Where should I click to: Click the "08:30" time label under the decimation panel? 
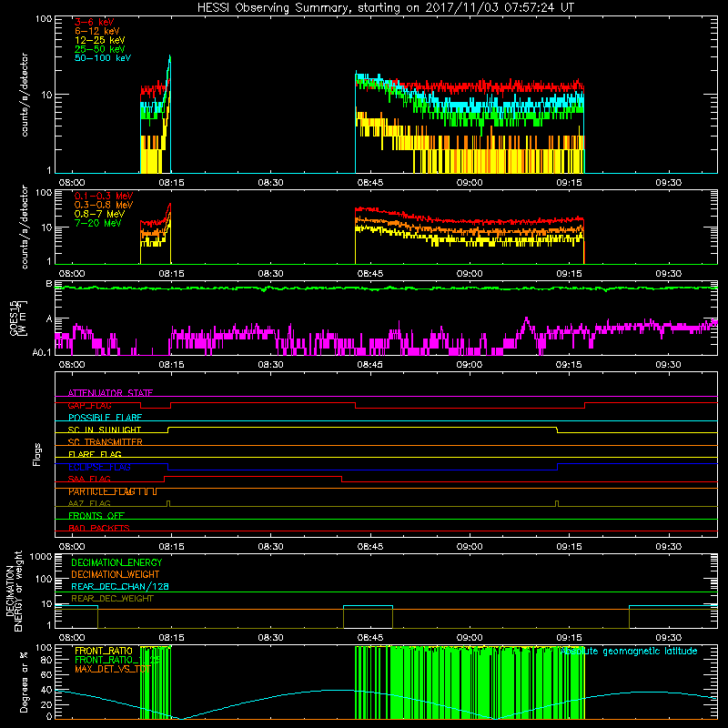270,638
